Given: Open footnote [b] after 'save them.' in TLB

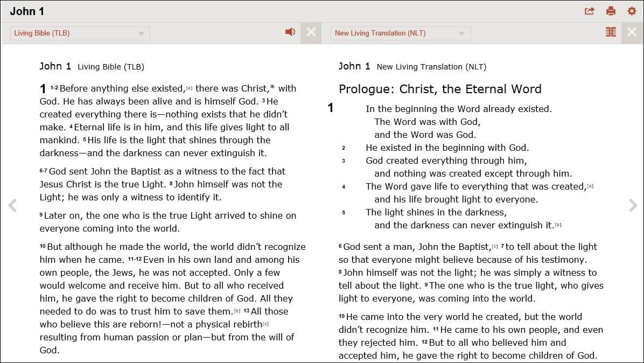Looking at the screenshot, I should [x=237, y=311].
